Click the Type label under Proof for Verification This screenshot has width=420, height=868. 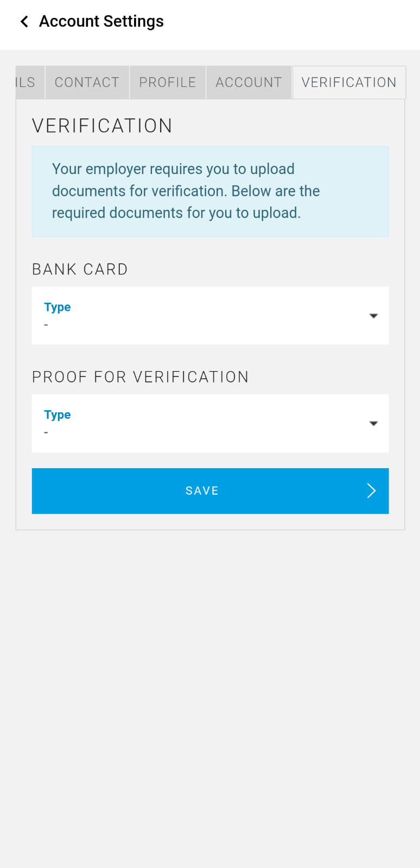58,415
